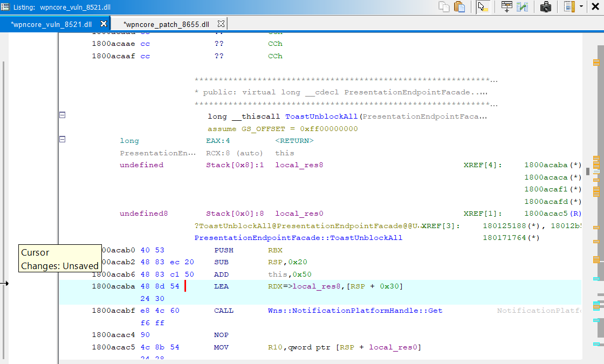Take a listing snapshot with camera icon
604x364 pixels.
(545, 7)
